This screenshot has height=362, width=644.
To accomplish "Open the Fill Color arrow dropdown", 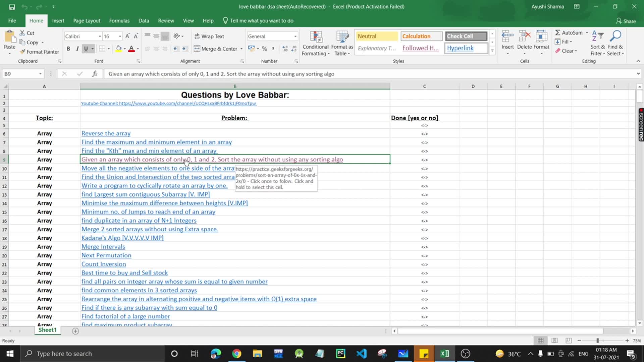I will [125, 49].
